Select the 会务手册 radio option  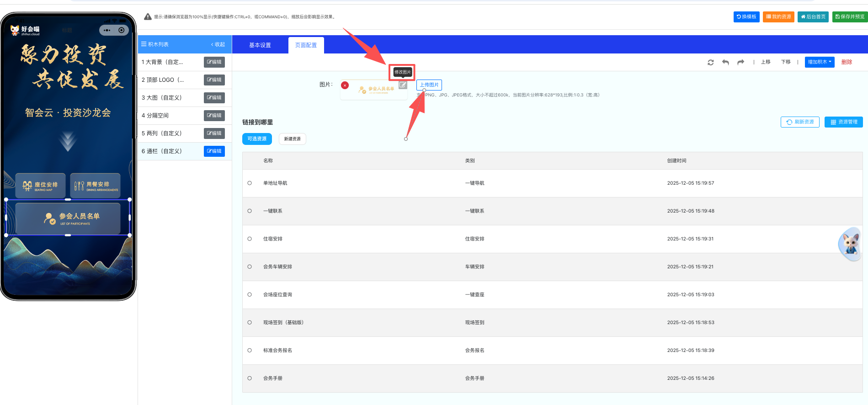[x=250, y=378]
